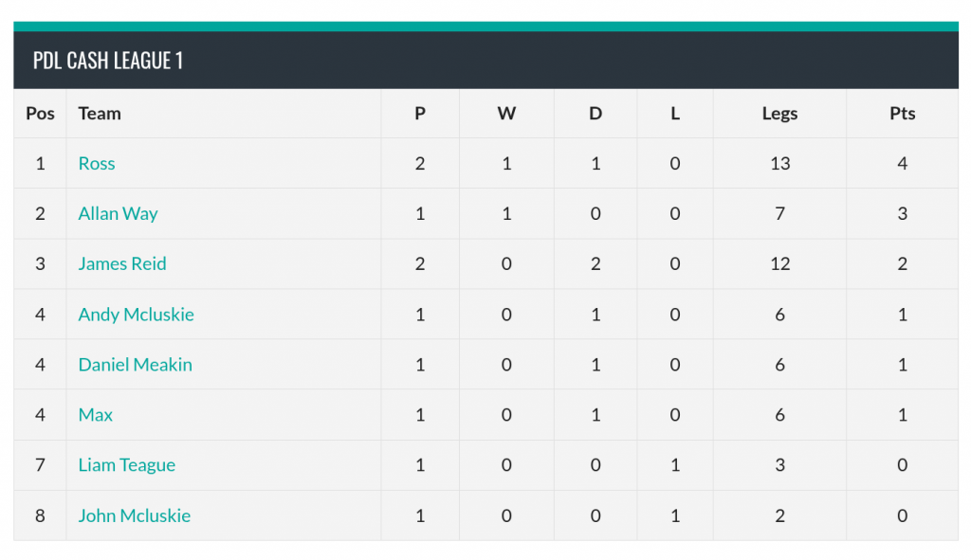Open Max team page
The height and width of the screenshot is (560, 971).
pyautogui.click(x=96, y=415)
